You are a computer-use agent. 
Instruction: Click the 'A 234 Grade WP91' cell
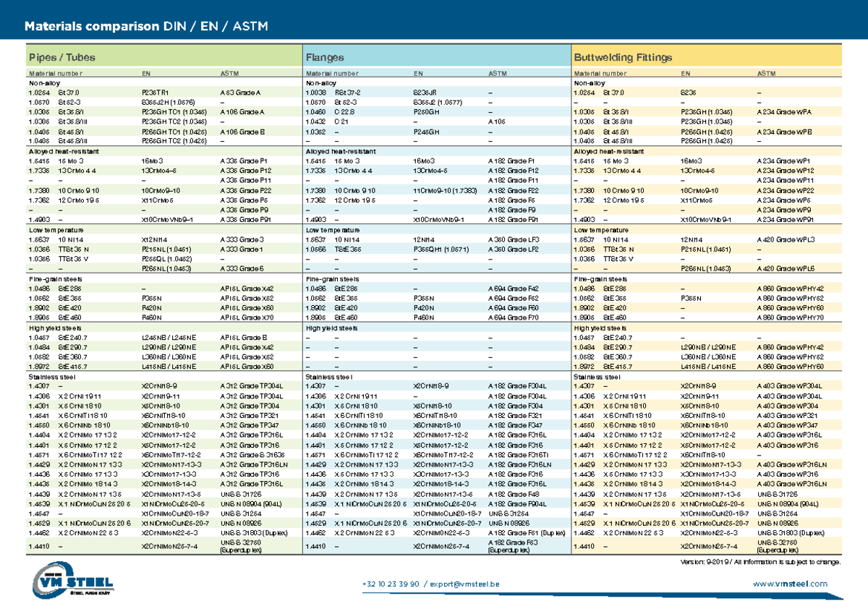coord(786,218)
